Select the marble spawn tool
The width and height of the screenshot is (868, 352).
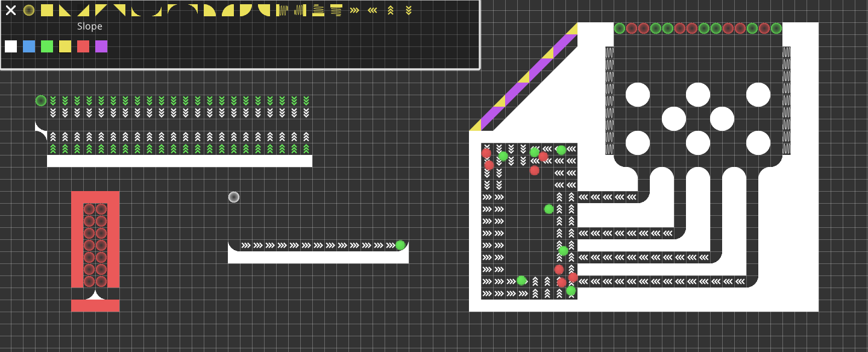29,10
